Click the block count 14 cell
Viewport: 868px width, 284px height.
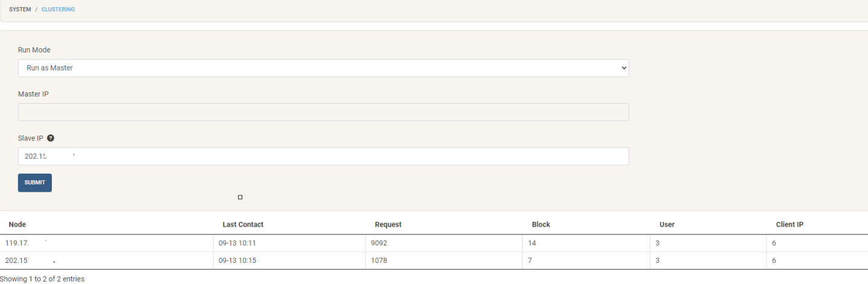[x=532, y=243]
